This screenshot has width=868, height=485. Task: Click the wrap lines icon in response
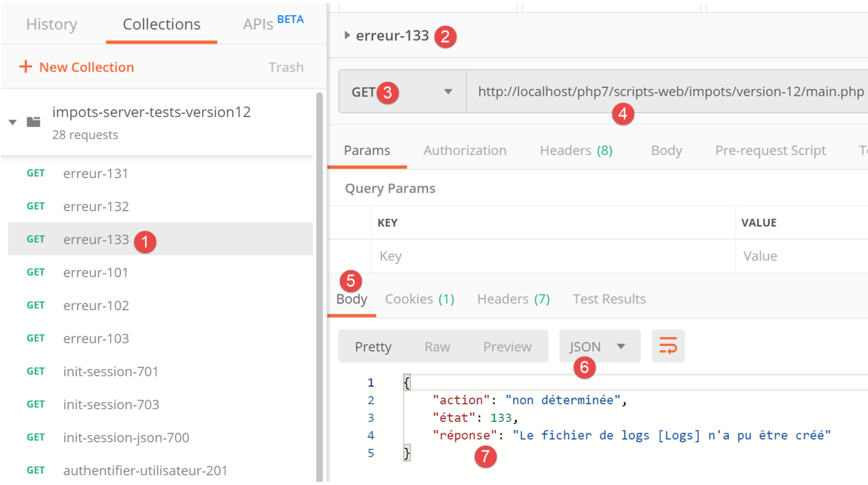tap(668, 346)
